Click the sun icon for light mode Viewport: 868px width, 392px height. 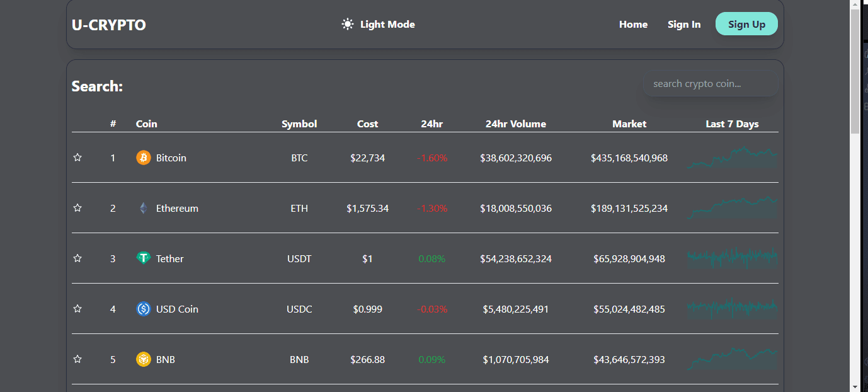(348, 25)
